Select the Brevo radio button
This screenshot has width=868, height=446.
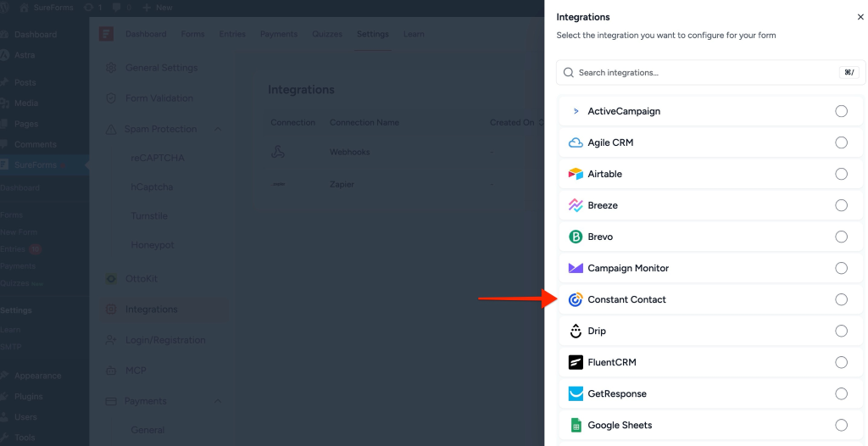[x=842, y=237]
